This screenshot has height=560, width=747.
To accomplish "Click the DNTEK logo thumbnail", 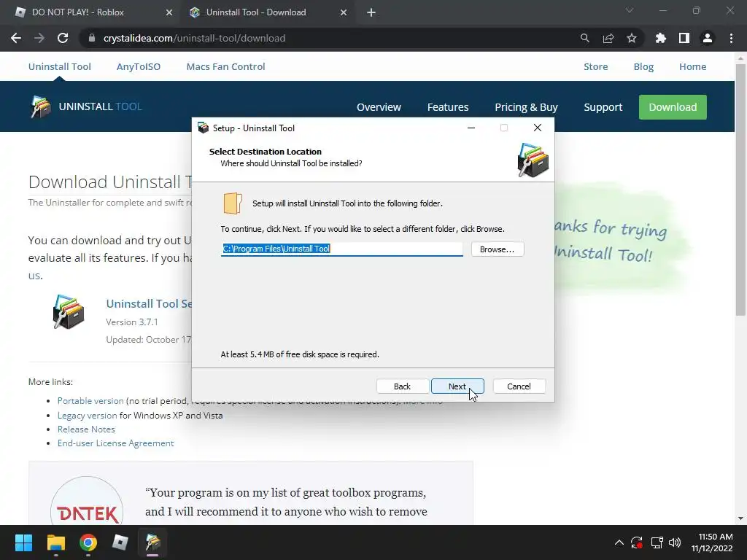I will coord(87,501).
